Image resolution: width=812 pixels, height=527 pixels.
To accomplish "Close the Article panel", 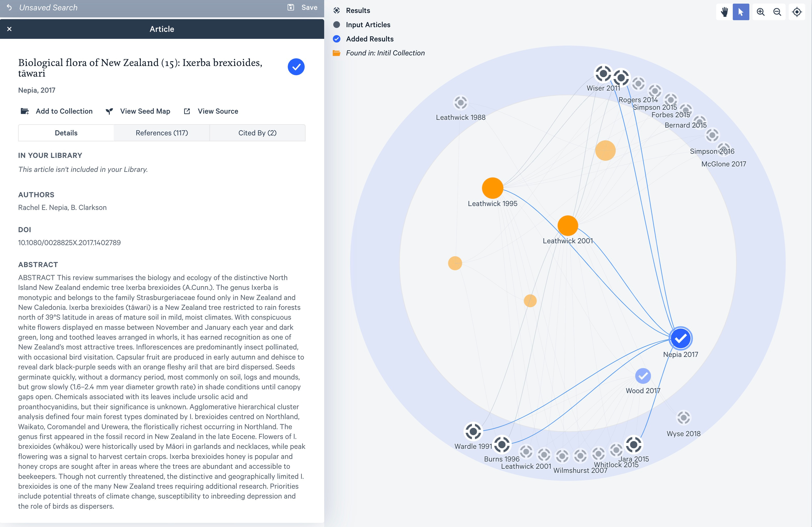I will click(x=10, y=29).
